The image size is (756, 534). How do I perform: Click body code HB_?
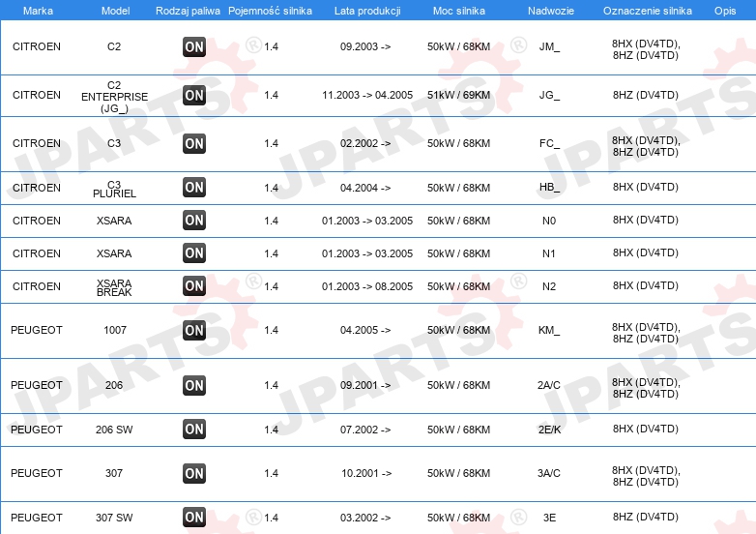(549, 187)
